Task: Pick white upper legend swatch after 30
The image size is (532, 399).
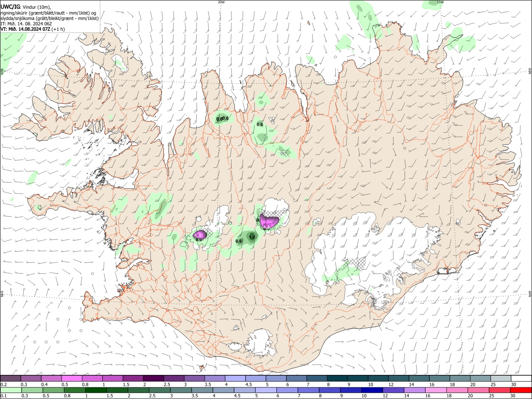Action: tap(521, 378)
